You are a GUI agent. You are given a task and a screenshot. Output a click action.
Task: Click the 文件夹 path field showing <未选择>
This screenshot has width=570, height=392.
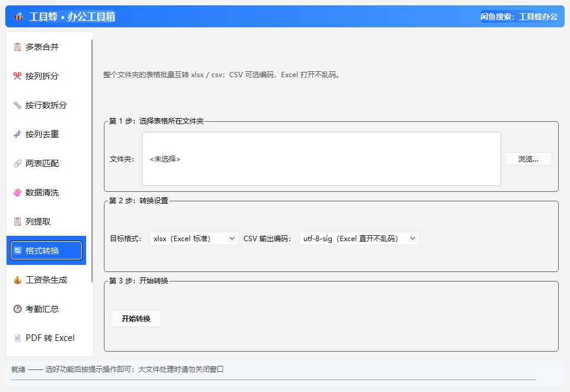coord(321,159)
